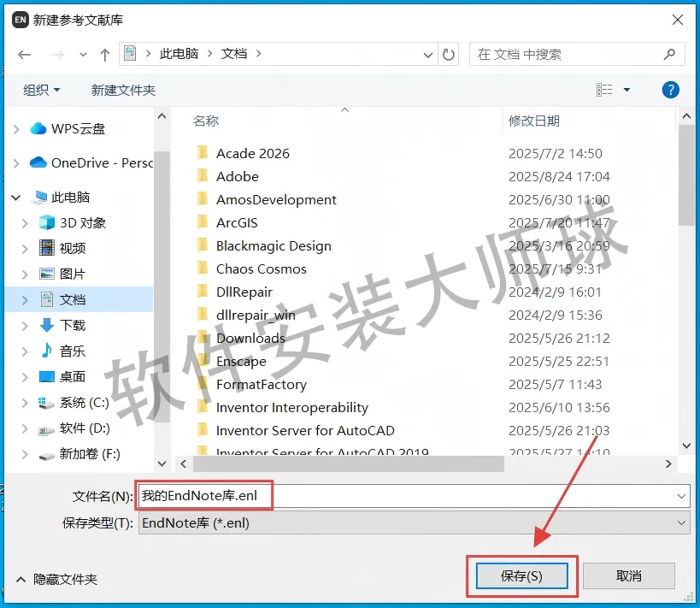Viewport: 700px width, 608px height.
Task: Select the Blackmagic Design folder
Action: pyautogui.click(x=264, y=246)
